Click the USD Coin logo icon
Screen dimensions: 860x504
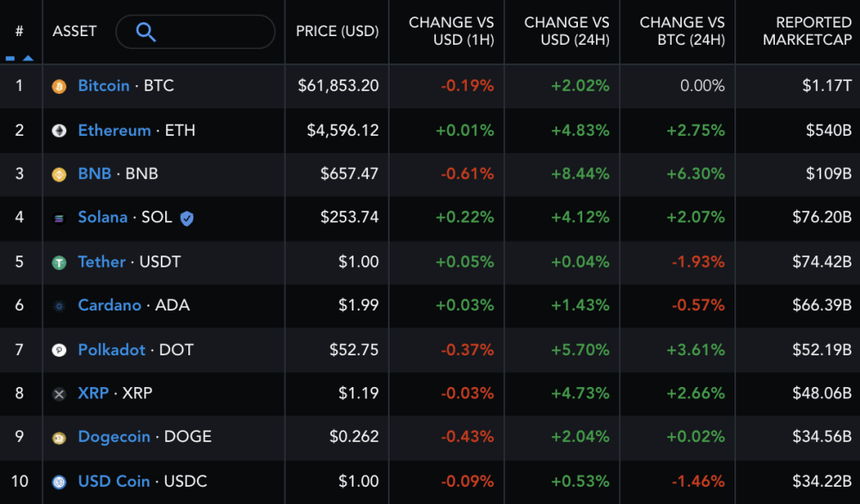(x=59, y=482)
